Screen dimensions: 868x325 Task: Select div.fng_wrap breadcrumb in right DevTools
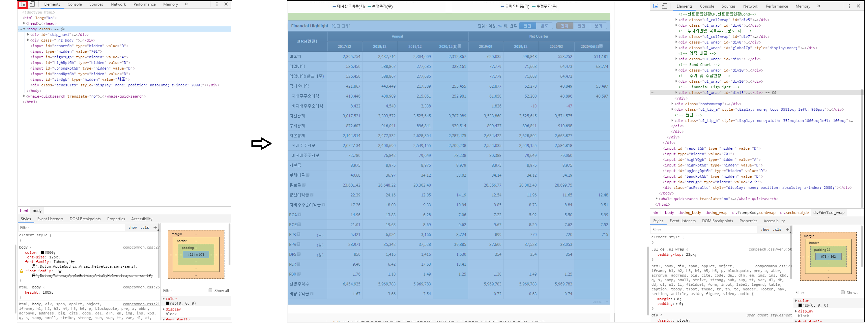(x=716, y=212)
